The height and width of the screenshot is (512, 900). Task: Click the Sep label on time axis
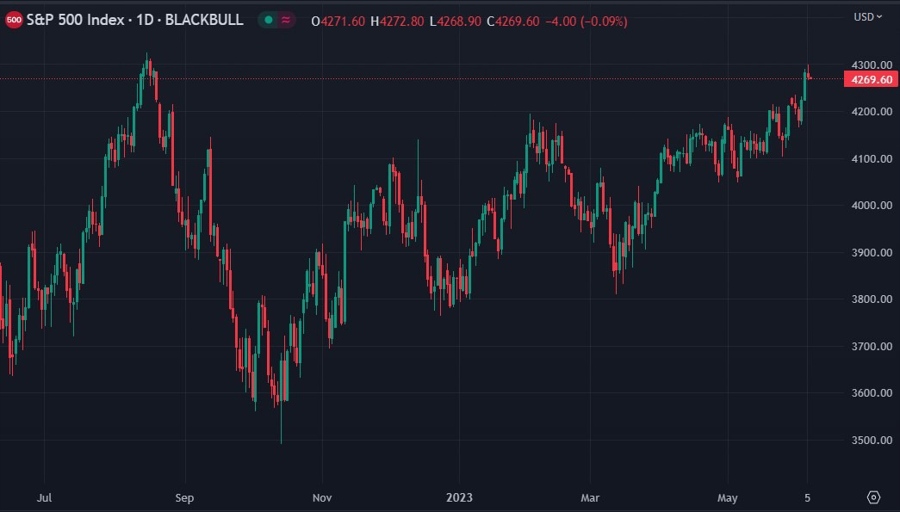coord(184,498)
